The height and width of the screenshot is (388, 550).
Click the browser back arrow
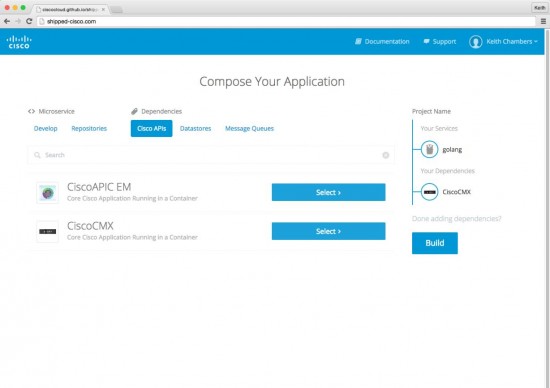point(7,21)
